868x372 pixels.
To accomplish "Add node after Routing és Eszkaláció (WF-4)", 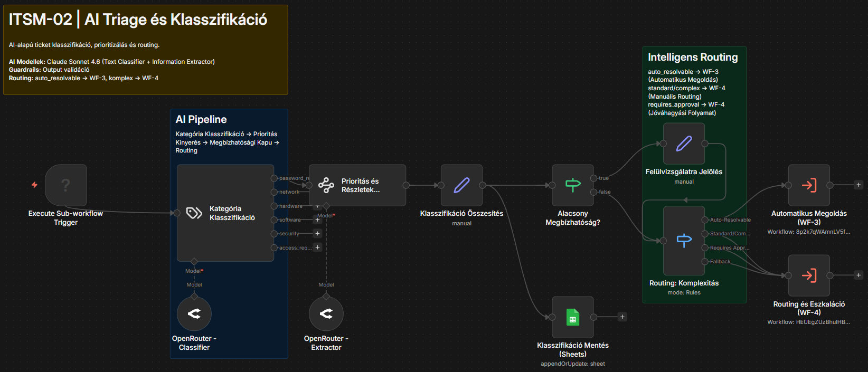I will pos(858,275).
